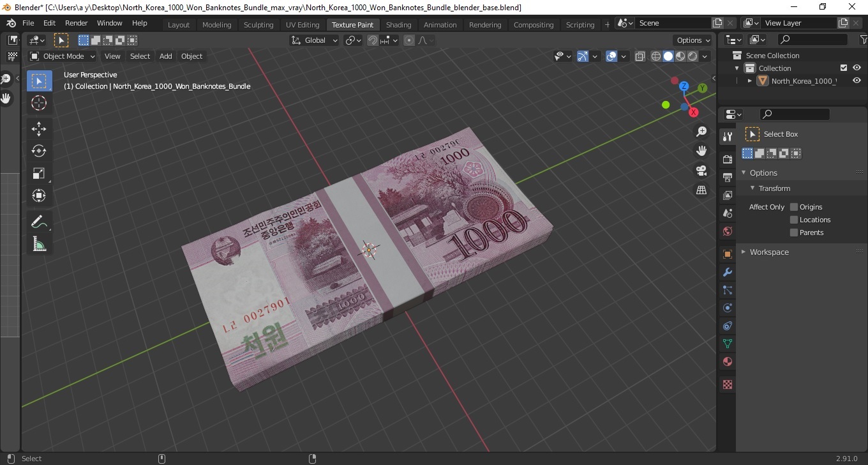
Task: Click the viewport pan hand gizmo
Action: click(x=701, y=151)
